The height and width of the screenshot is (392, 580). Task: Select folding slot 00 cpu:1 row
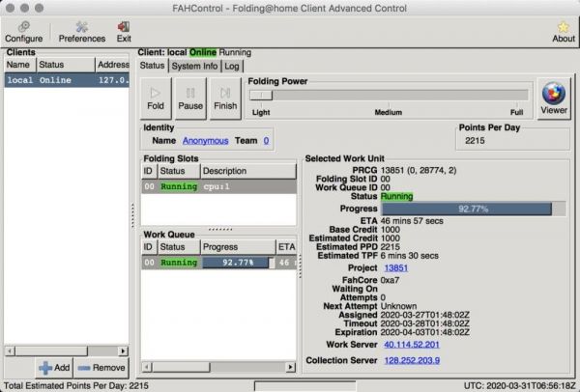point(217,186)
